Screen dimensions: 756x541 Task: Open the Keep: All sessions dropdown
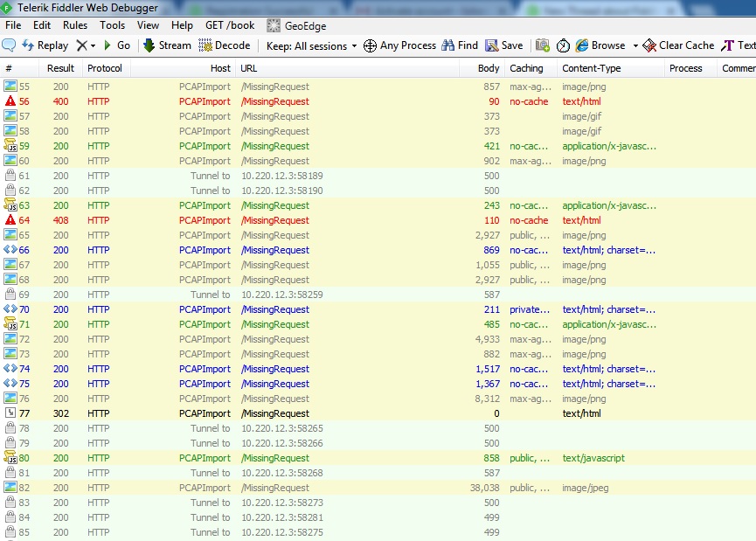311,45
